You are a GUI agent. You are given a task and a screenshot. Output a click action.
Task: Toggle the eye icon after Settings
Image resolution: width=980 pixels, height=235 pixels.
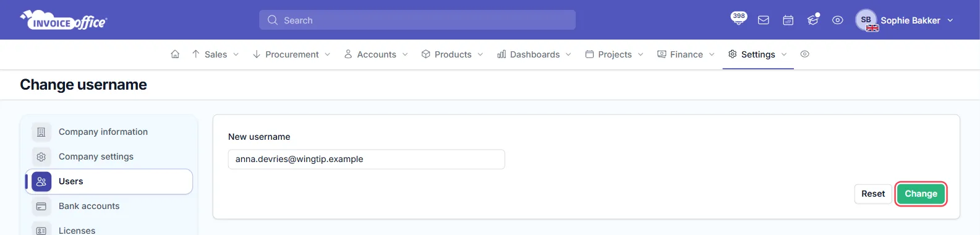(x=804, y=54)
